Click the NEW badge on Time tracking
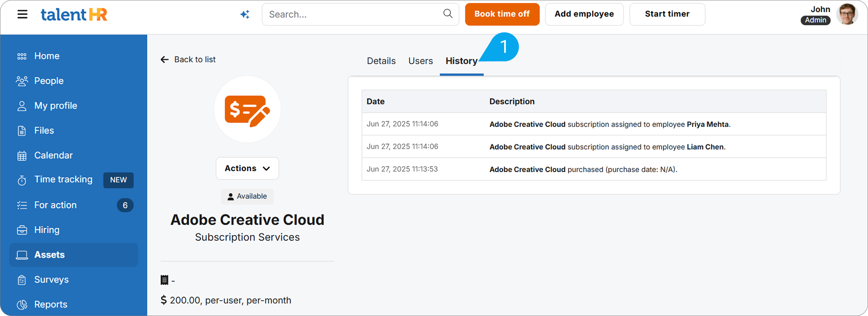The width and height of the screenshot is (868, 316). [x=118, y=180]
